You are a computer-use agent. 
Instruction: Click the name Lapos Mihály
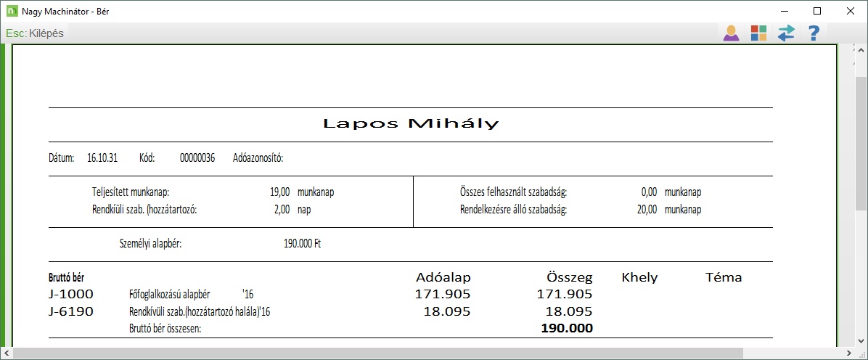(x=410, y=123)
